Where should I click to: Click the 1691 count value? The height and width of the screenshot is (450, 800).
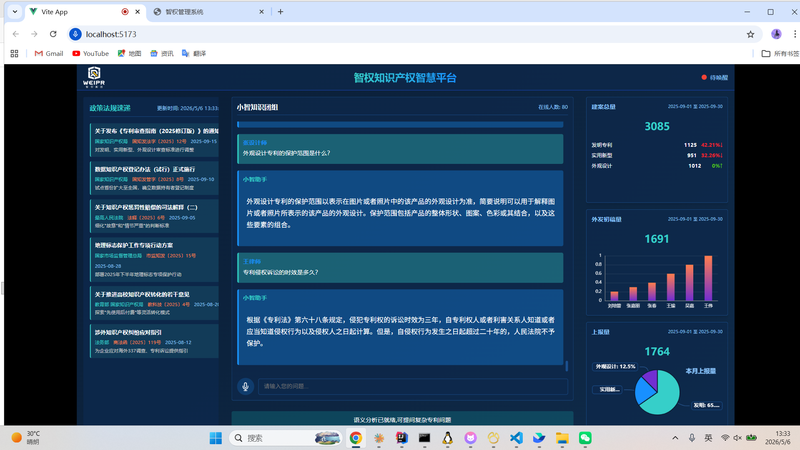click(657, 239)
